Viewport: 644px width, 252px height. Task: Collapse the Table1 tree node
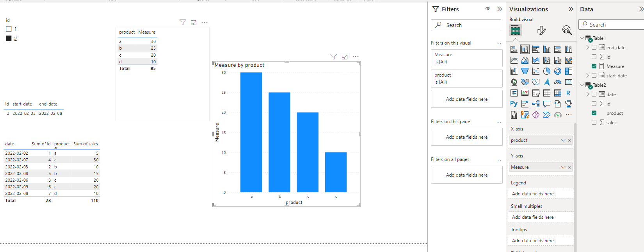click(x=582, y=38)
